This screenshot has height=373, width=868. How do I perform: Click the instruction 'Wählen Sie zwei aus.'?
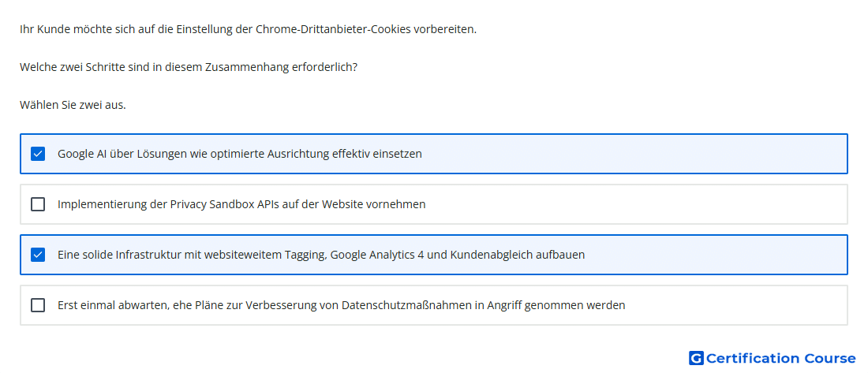pos(73,105)
